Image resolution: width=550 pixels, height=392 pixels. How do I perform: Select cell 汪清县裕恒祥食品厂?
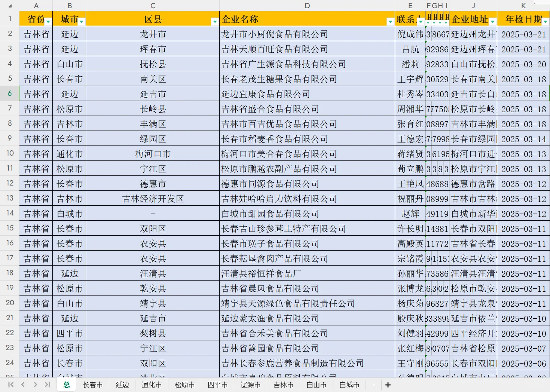(x=307, y=273)
